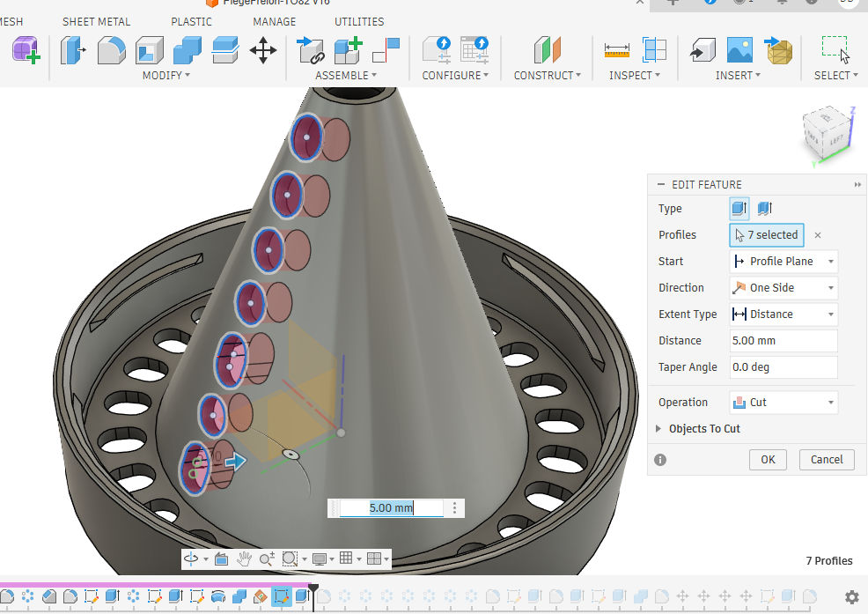Click the Fillet tool icon
Viewport: 868px width, 614px height.
coord(111,50)
